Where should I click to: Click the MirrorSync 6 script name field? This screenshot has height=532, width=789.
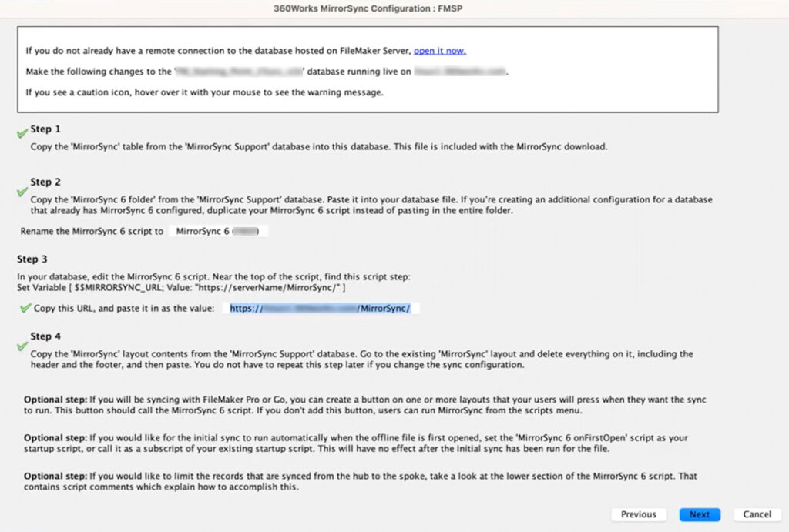[218, 231]
